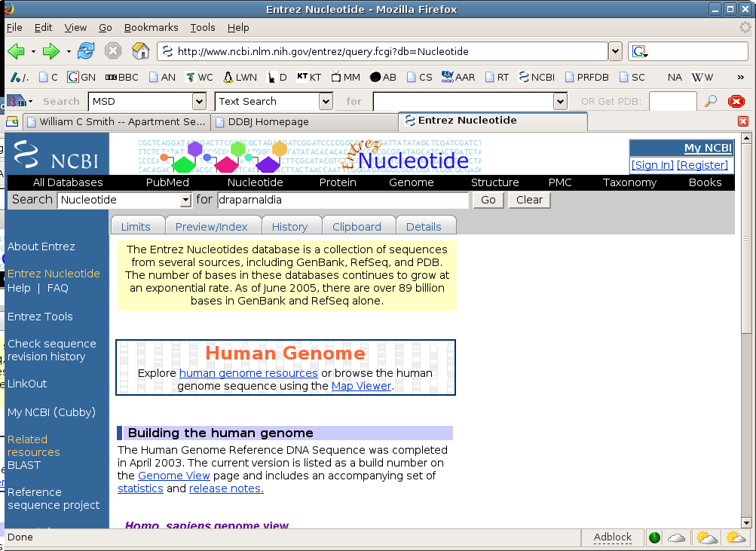Click the Go search button

[488, 200]
